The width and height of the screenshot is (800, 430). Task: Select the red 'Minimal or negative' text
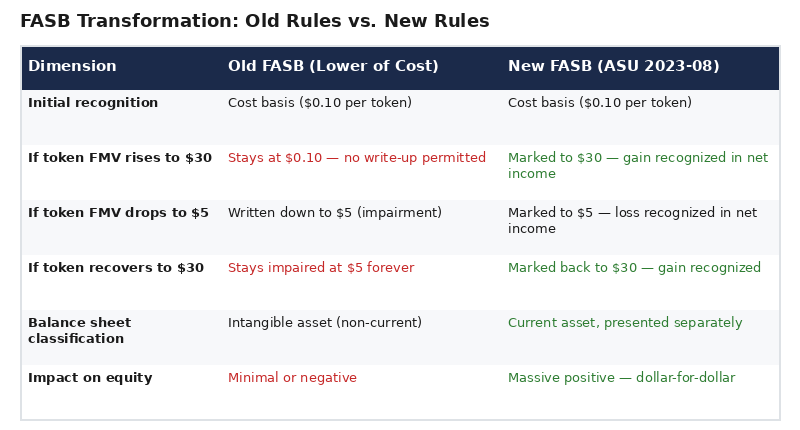(292, 378)
